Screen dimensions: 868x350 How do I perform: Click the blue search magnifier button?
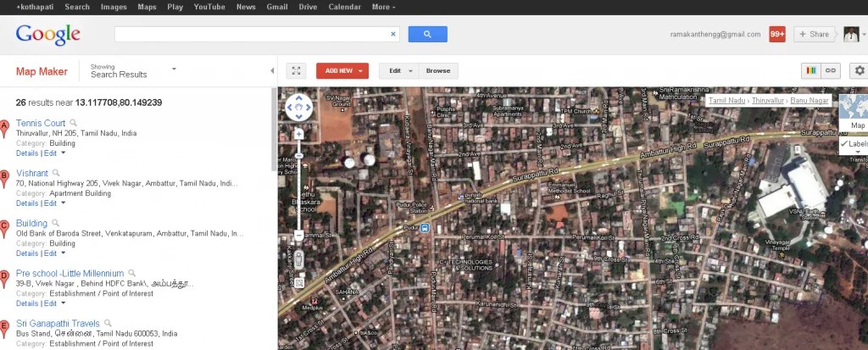click(427, 35)
